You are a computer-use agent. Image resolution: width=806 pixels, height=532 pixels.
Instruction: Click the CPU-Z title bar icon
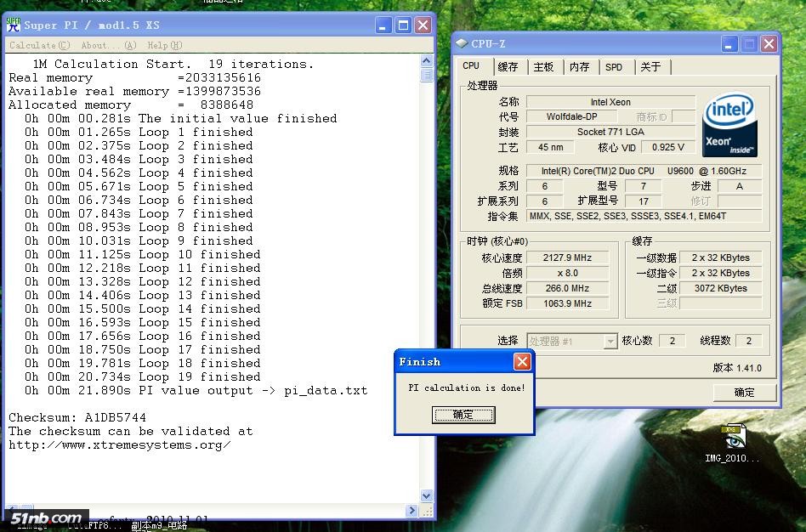tap(462, 43)
